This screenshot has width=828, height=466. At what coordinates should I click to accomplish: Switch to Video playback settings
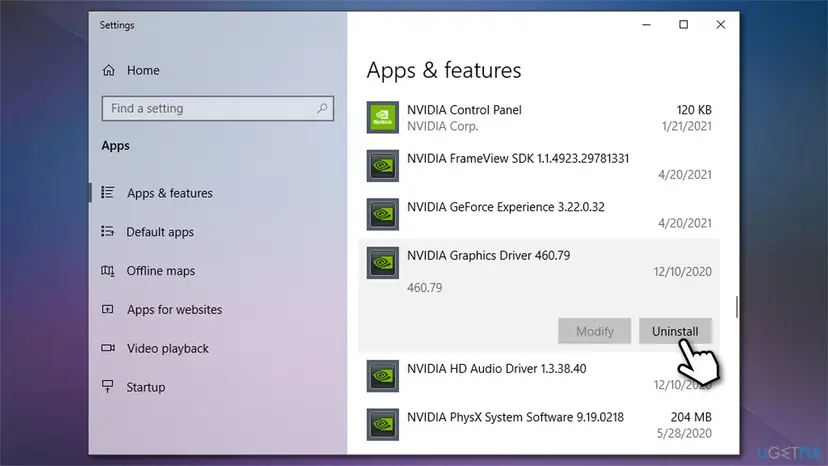168,349
